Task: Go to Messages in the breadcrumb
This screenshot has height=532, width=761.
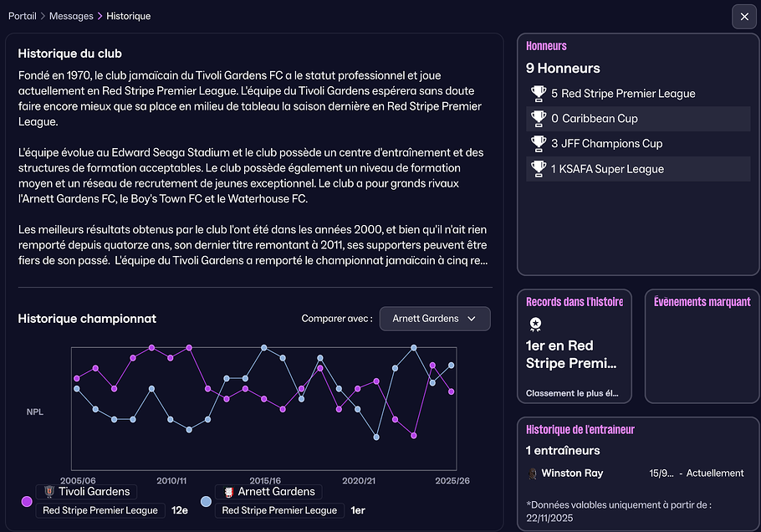Action: click(x=71, y=16)
